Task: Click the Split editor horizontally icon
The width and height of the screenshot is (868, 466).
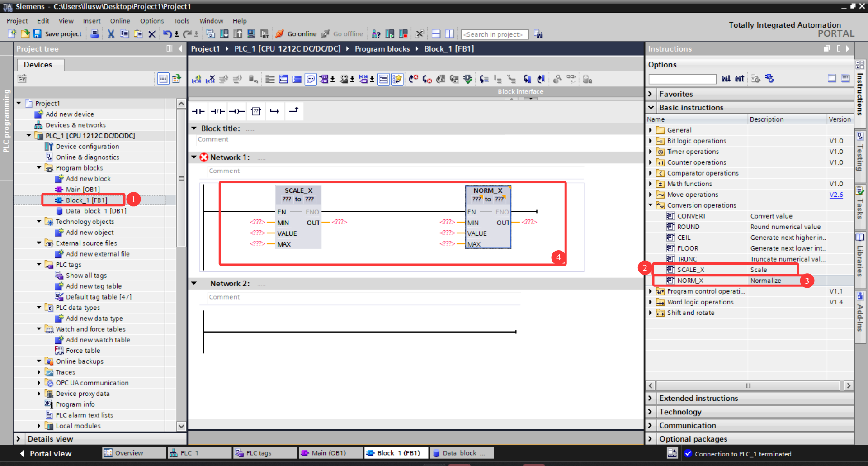Action: click(436, 34)
